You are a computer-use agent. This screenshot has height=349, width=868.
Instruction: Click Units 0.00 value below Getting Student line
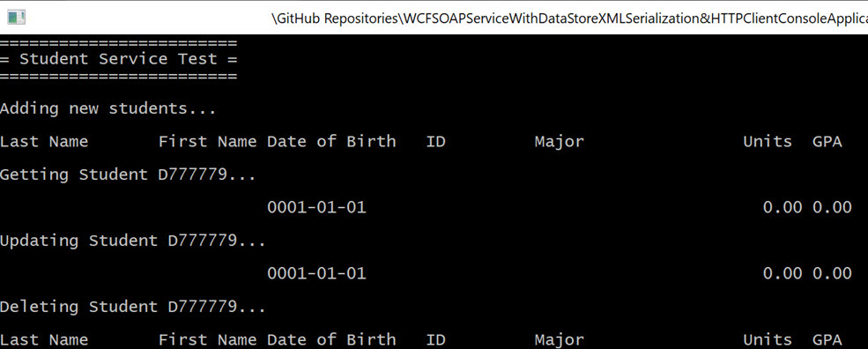pyautogui.click(x=783, y=208)
